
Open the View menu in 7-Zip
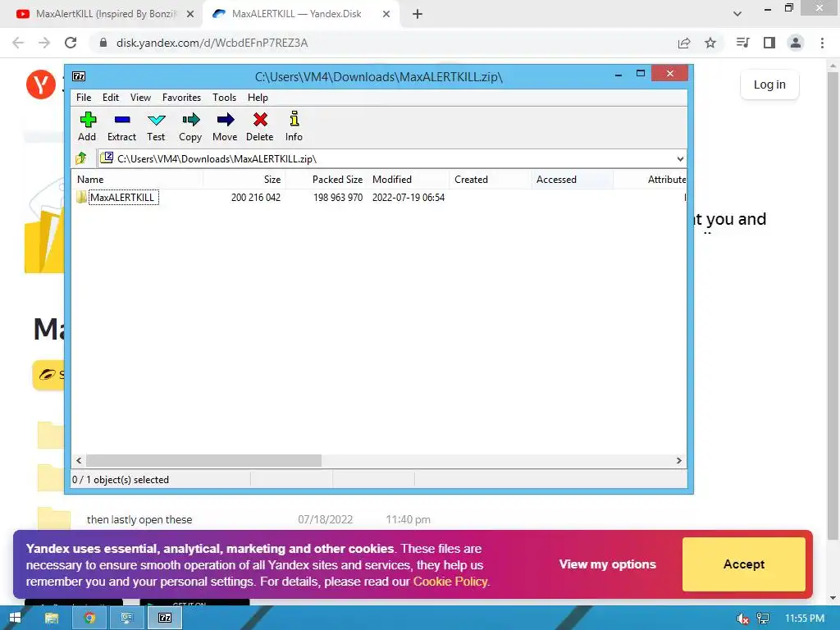(140, 98)
